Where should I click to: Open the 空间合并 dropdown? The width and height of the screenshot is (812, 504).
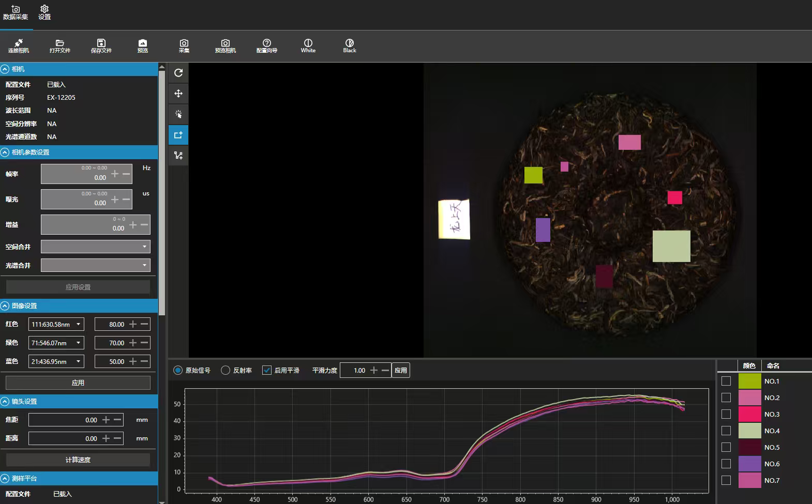pos(95,247)
